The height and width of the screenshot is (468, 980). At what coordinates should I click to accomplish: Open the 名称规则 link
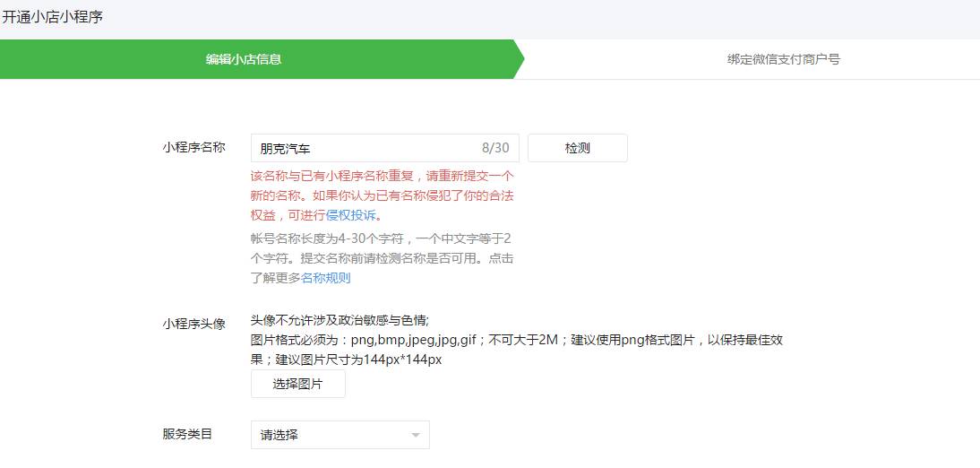pyautogui.click(x=325, y=278)
